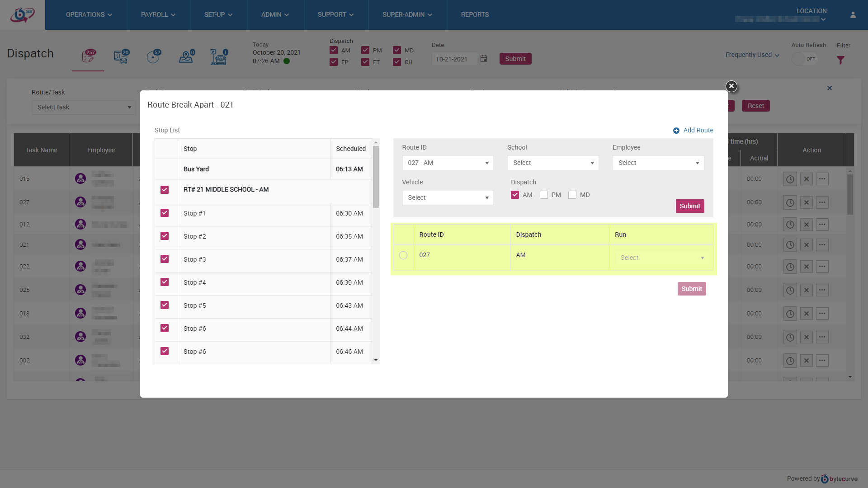Viewport: 868px width, 488px height.
Task: Expand the School select dropdown
Action: point(552,163)
